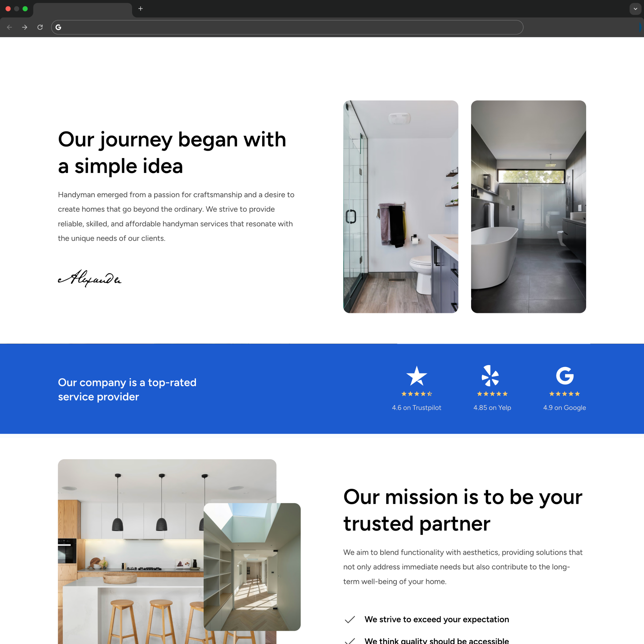Image resolution: width=644 pixels, height=644 pixels.
Task: Click the '4.9 on Google' rating text
Action: [x=565, y=407]
